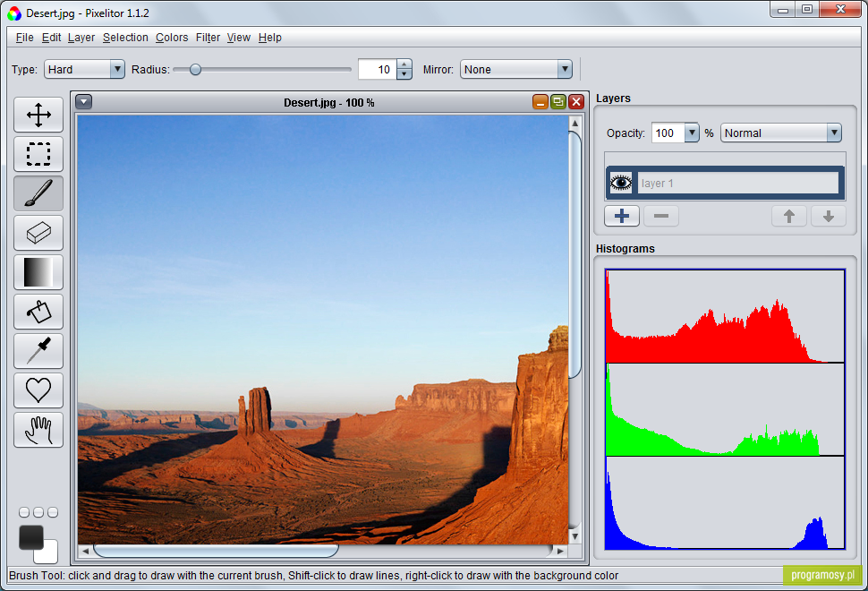The width and height of the screenshot is (868, 591).
Task: Open the View menu
Action: (239, 37)
